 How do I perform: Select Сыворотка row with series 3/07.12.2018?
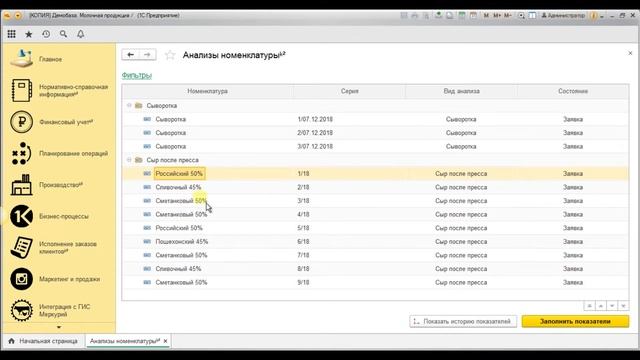[x=375, y=146]
